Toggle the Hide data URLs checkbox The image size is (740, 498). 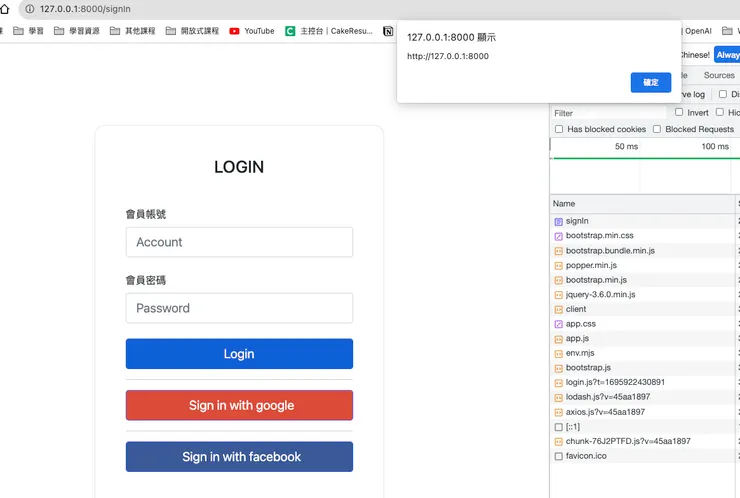pyautogui.click(x=719, y=112)
